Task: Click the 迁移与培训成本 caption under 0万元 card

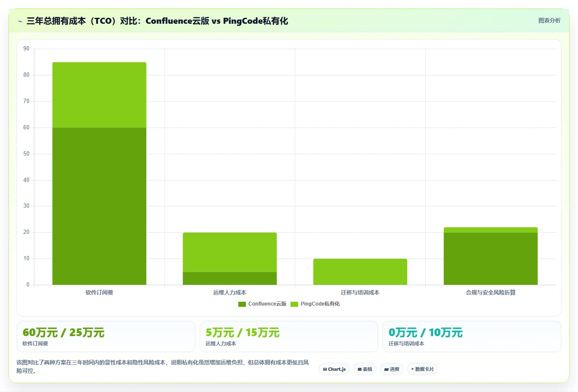Action: tap(406, 344)
